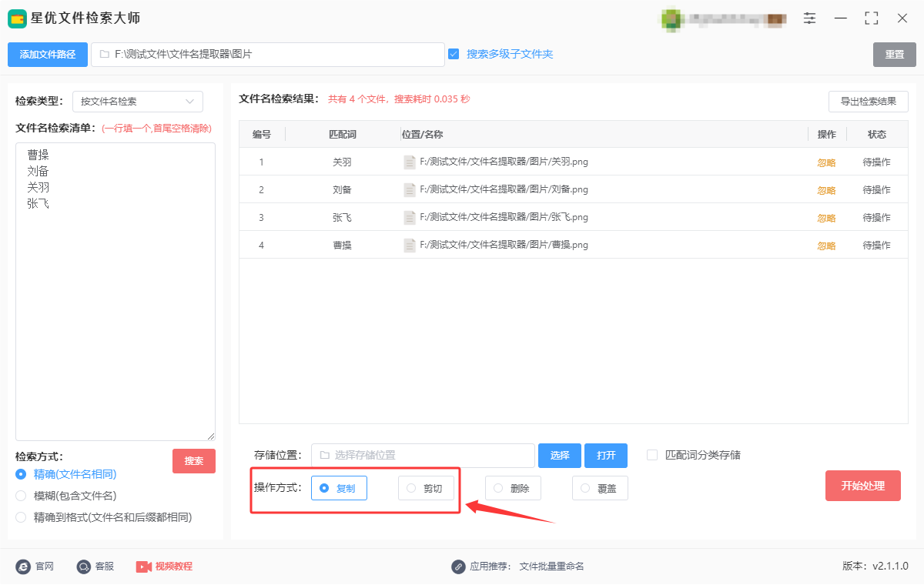Image resolution: width=924 pixels, height=585 pixels.
Task: Open the 检索类型 dropdown 按文件名检索
Action: (138, 102)
